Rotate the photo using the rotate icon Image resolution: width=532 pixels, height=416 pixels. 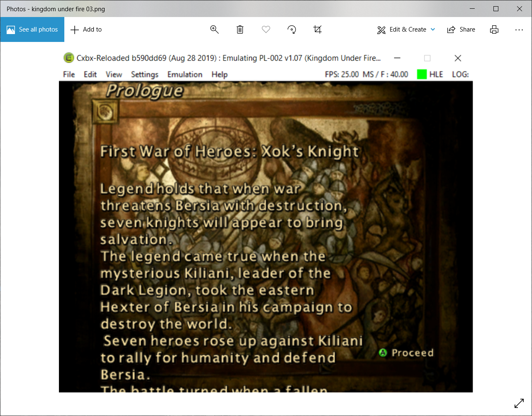coord(292,29)
